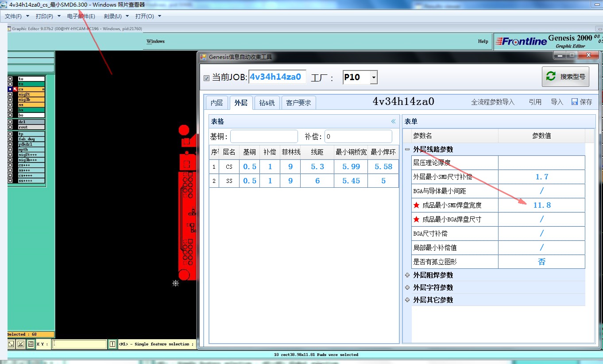Switch to the 外层 tab
The image size is (603, 364).
[241, 103]
